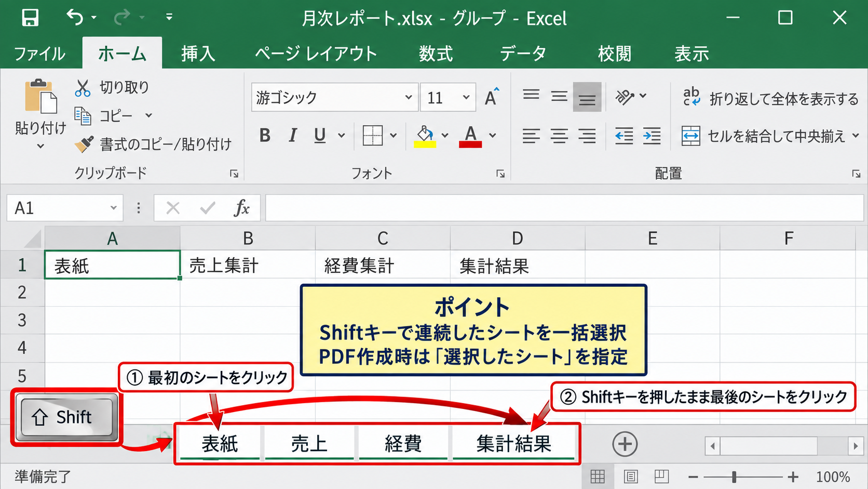Switch to 数式 ribbon tab
This screenshot has width=868, height=489.
(436, 54)
